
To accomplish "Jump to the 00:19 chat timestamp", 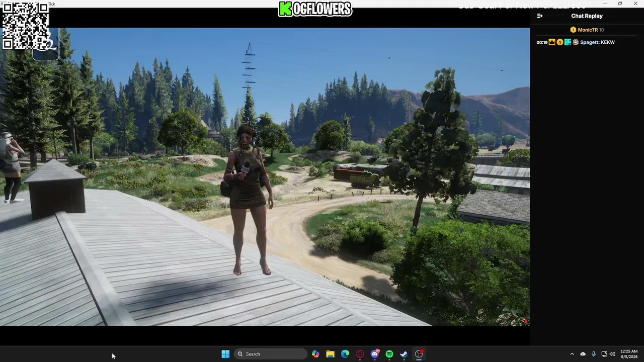I will (x=542, y=42).
